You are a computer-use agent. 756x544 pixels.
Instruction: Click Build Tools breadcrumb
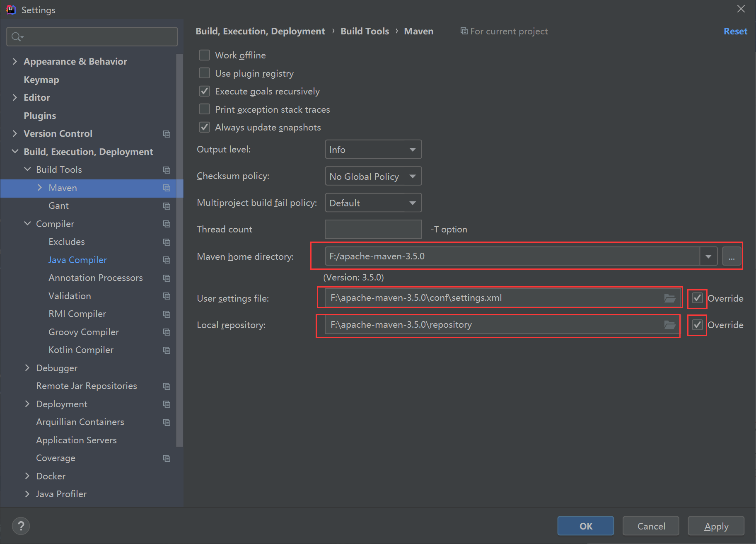pos(365,31)
